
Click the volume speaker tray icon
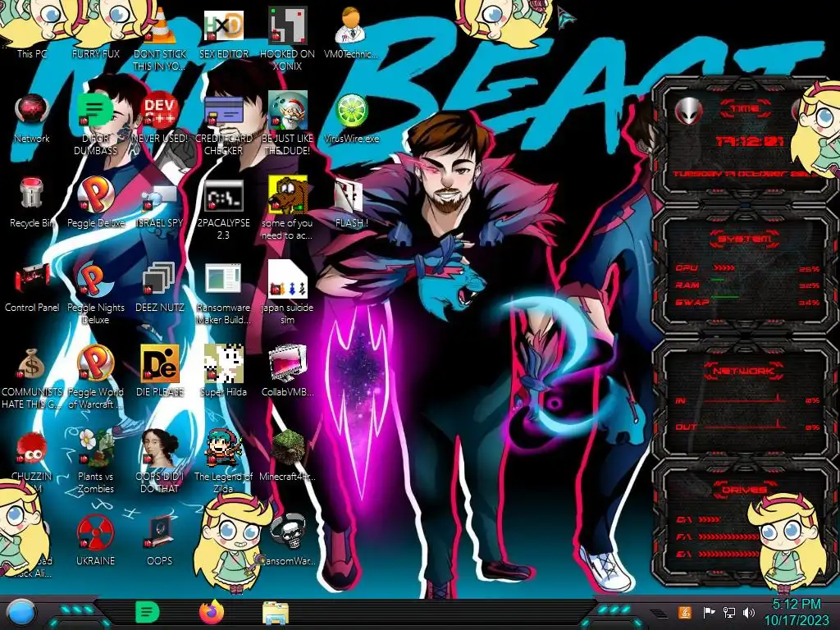tap(749, 613)
